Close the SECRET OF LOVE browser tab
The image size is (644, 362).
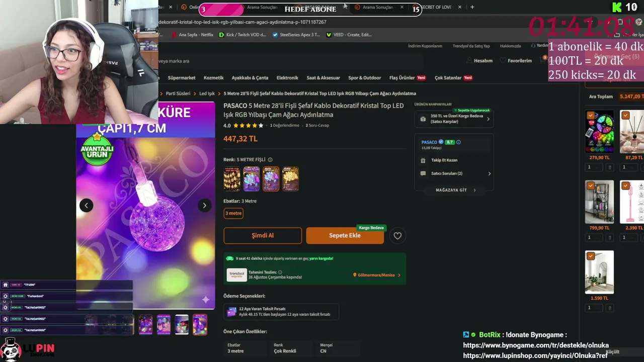[x=459, y=7]
